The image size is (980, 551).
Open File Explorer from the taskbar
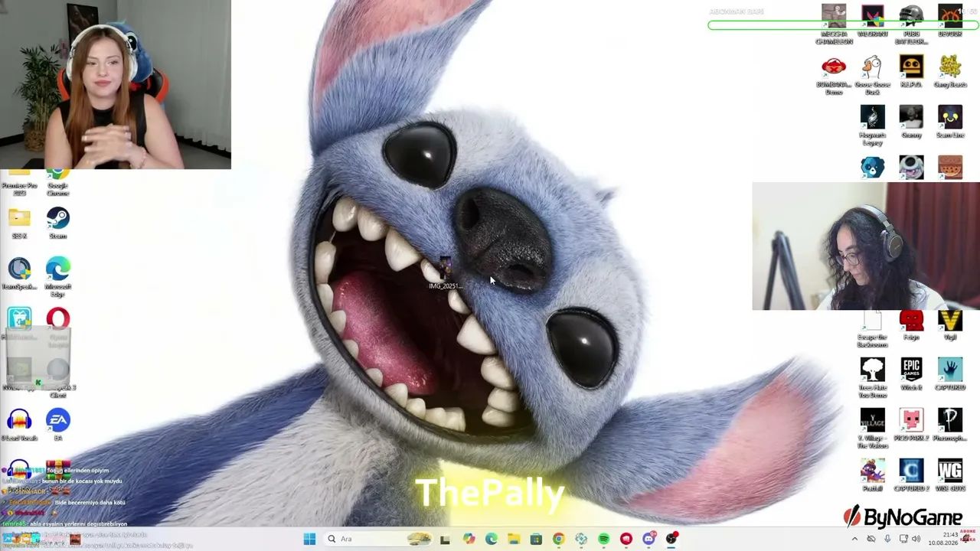click(x=514, y=539)
